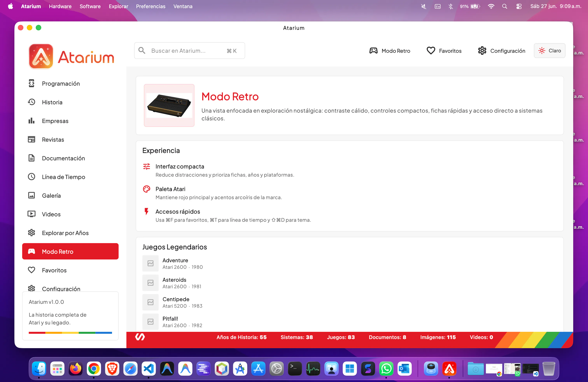Click the Paleta Atari palette icon
This screenshot has width=588, height=382.
coord(146,189)
